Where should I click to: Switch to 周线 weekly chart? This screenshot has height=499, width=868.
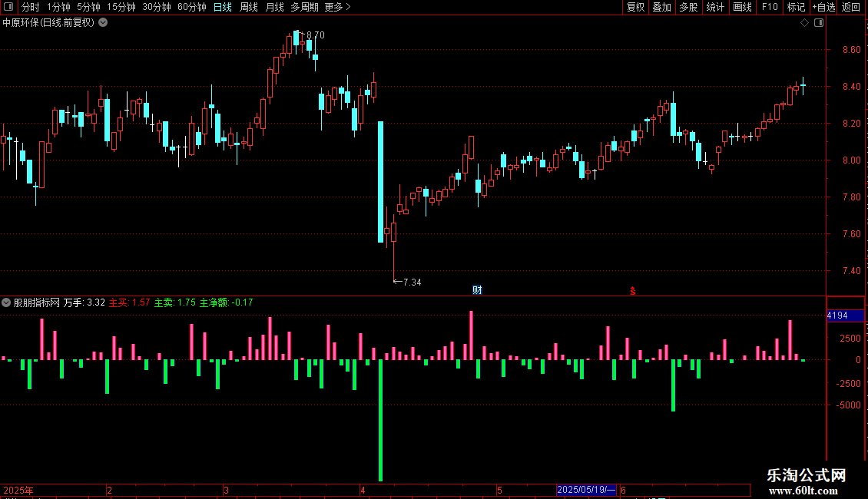point(249,7)
